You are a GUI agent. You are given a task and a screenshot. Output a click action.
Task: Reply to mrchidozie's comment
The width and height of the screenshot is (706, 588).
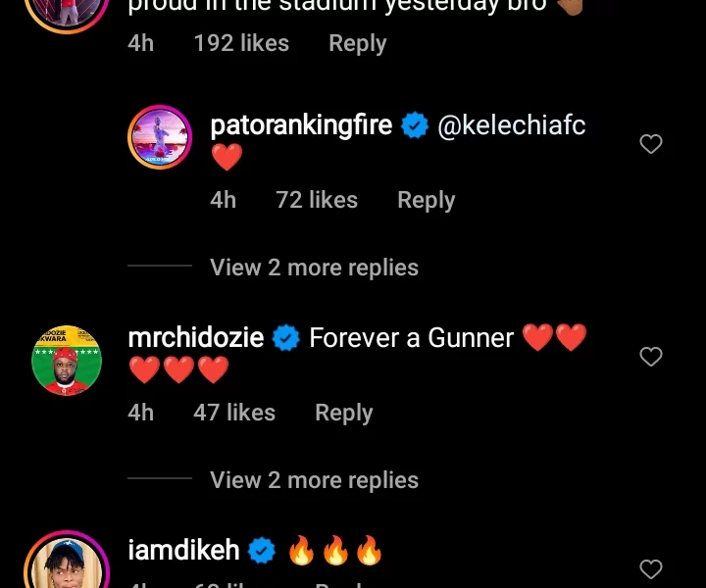(343, 413)
